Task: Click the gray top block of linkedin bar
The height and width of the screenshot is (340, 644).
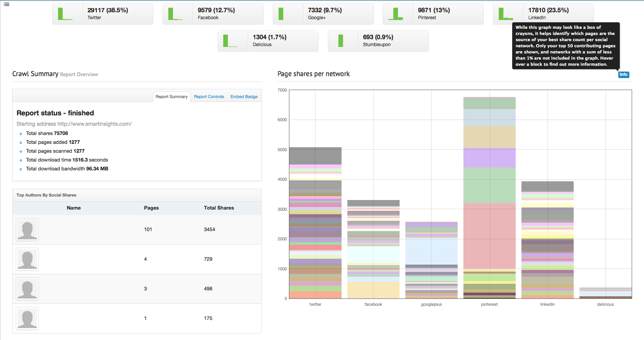Action: 548,187
